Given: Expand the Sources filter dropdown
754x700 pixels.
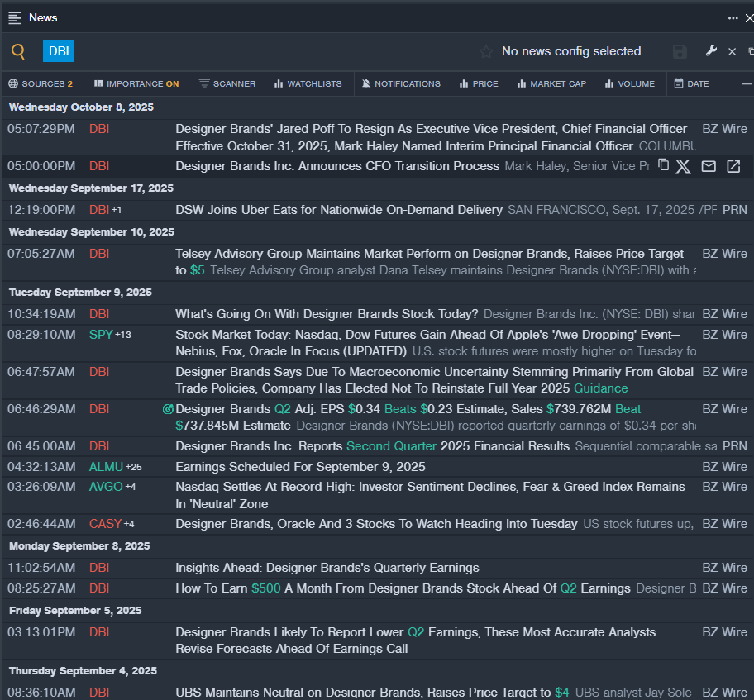Looking at the screenshot, I should (x=41, y=83).
